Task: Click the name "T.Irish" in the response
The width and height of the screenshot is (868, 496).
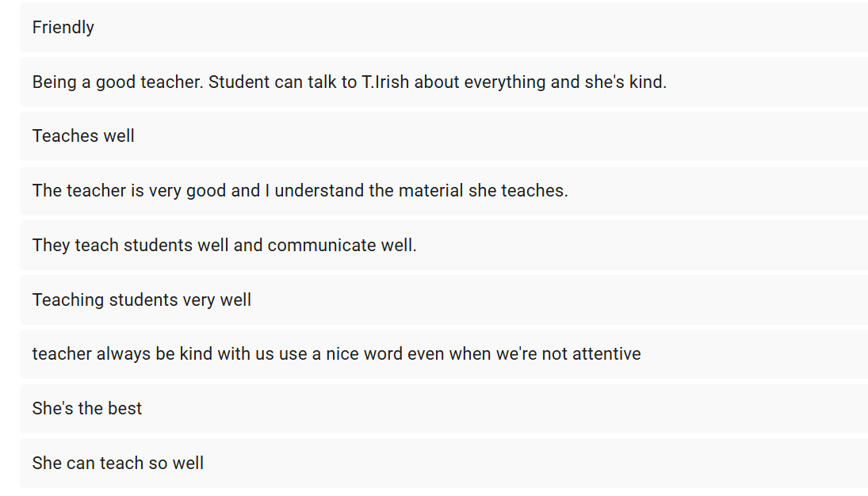Action: (x=385, y=82)
